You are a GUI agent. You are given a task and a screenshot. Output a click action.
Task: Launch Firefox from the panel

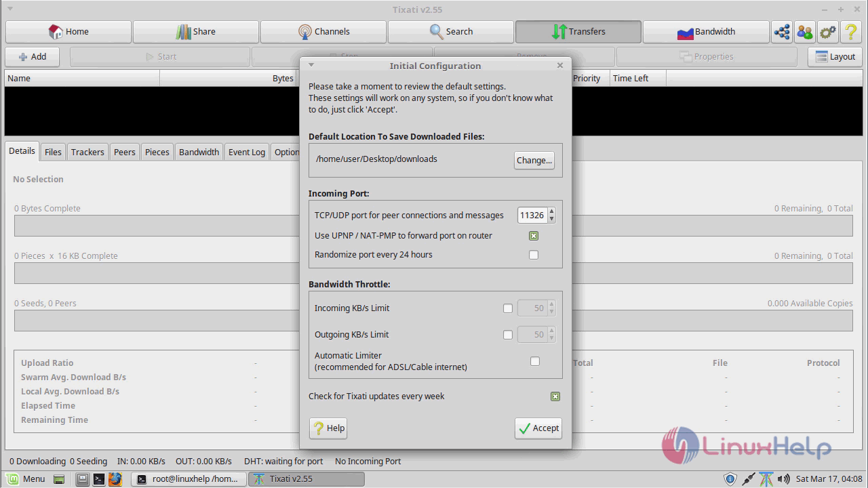[115, 479]
